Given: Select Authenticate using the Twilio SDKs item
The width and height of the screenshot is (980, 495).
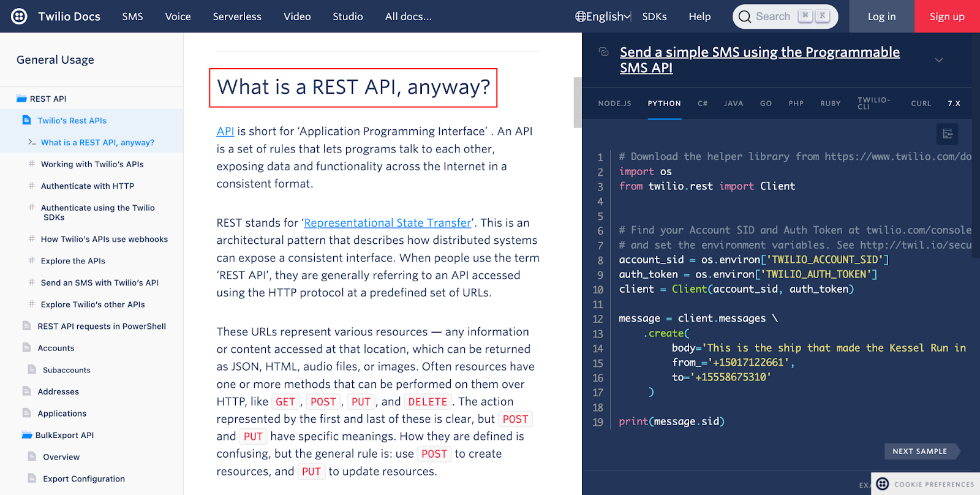Looking at the screenshot, I should pyautogui.click(x=98, y=213).
